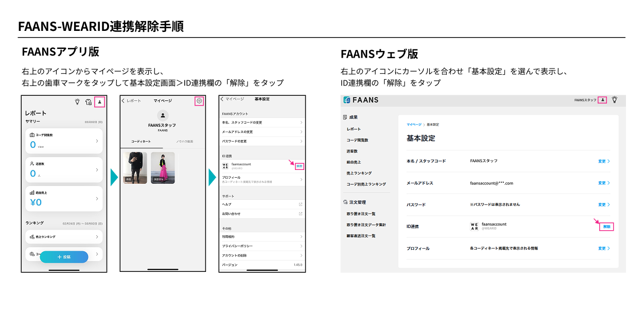Image resolution: width=644 pixels, height=310 pixels.
Task: Open 本名、スタッフコードの変更 row
Action: (x=262, y=123)
